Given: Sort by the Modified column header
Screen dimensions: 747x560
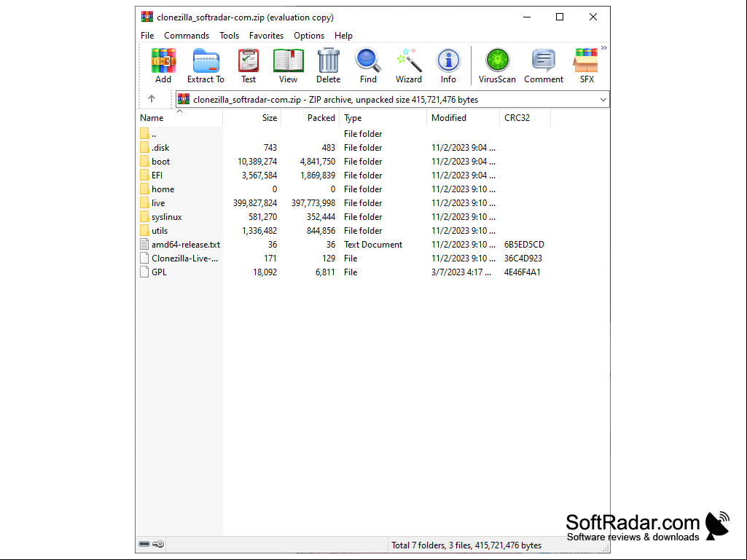Looking at the screenshot, I should pos(463,118).
